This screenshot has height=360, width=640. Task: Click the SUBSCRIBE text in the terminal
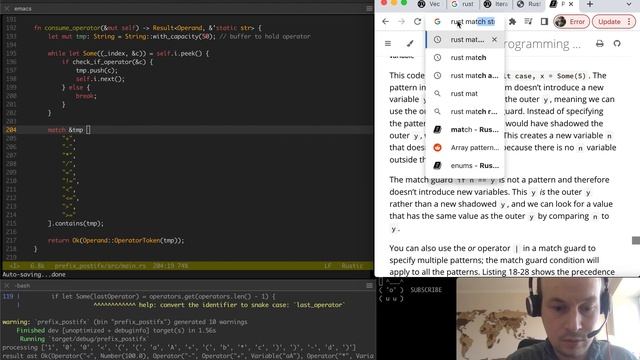[x=426, y=290]
